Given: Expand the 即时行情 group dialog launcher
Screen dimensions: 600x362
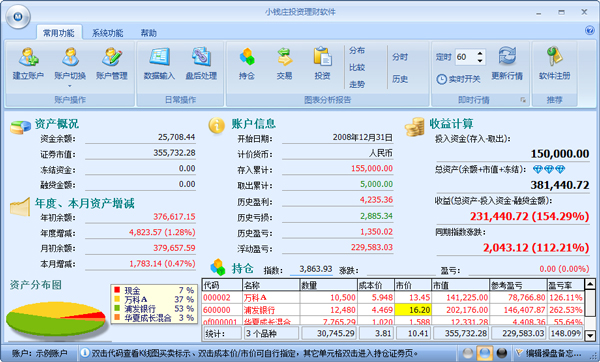Looking at the screenshot, I should pyautogui.click(x=523, y=100).
